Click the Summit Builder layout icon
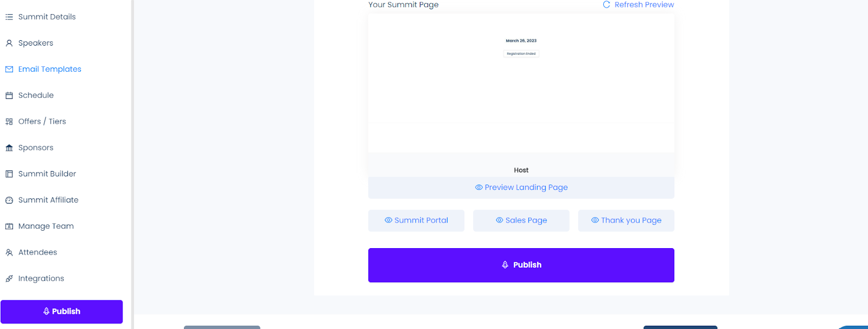Viewport: 868px width, 329px height. [9, 174]
